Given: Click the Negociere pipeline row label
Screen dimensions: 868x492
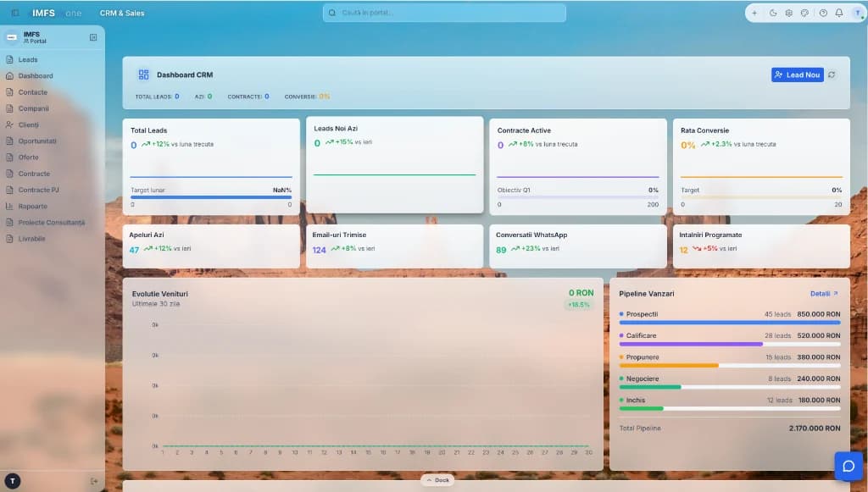Looking at the screenshot, I should coord(643,379).
